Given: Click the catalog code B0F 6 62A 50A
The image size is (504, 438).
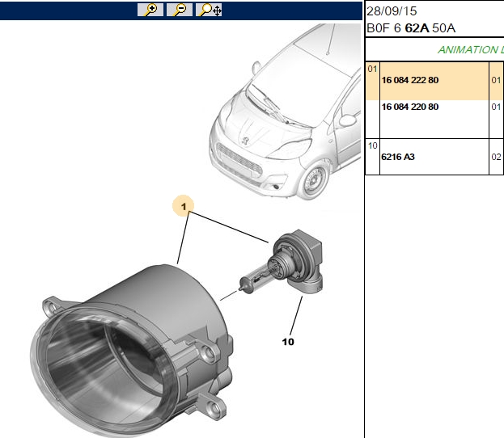Looking at the screenshot, I should click(x=411, y=28).
